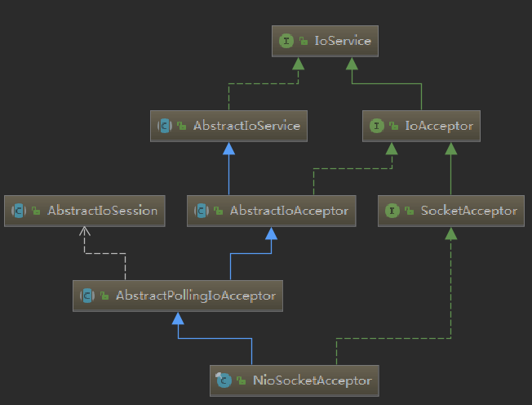Click the class icon on AbstractPollingIoAcceptor node
This screenshot has height=405, width=532.
(x=87, y=296)
